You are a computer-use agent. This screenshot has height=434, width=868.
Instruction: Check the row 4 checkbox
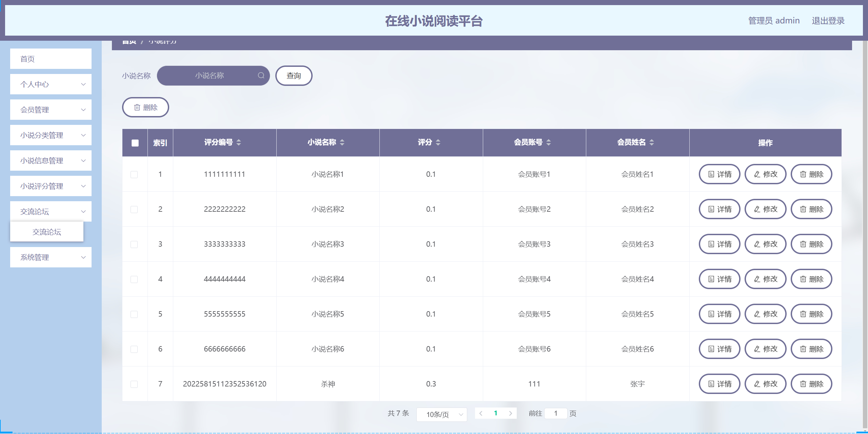(134, 279)
